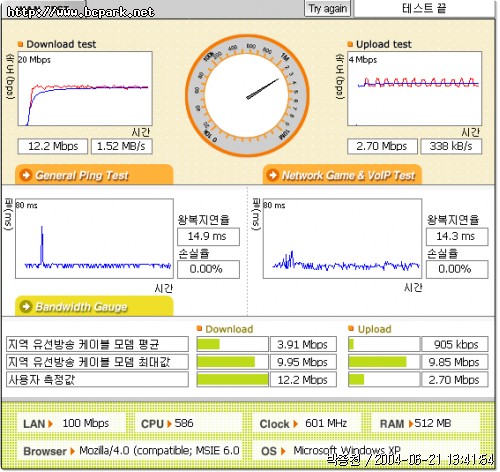
Task: Select the 테스트 끝 status tab
Action: 424,8
